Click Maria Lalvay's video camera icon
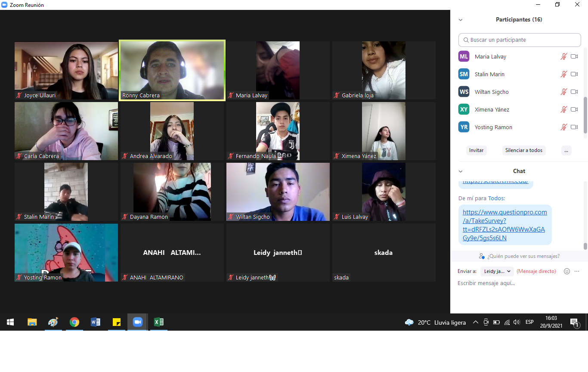The image size is (588, 372). coord(574,56)
